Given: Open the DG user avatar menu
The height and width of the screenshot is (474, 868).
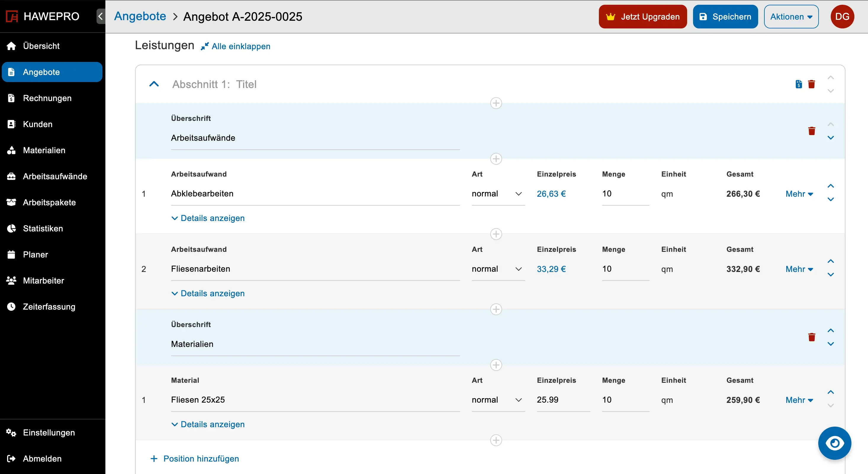Looking at the screenshot, I should coord(842,17).
